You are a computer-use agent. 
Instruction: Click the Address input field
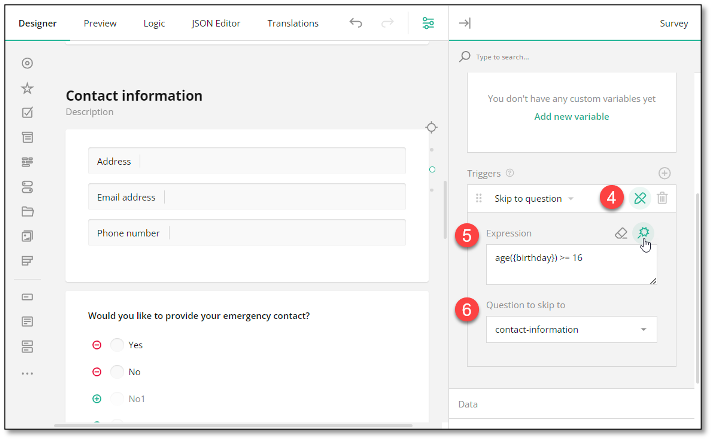coord(247,160)
